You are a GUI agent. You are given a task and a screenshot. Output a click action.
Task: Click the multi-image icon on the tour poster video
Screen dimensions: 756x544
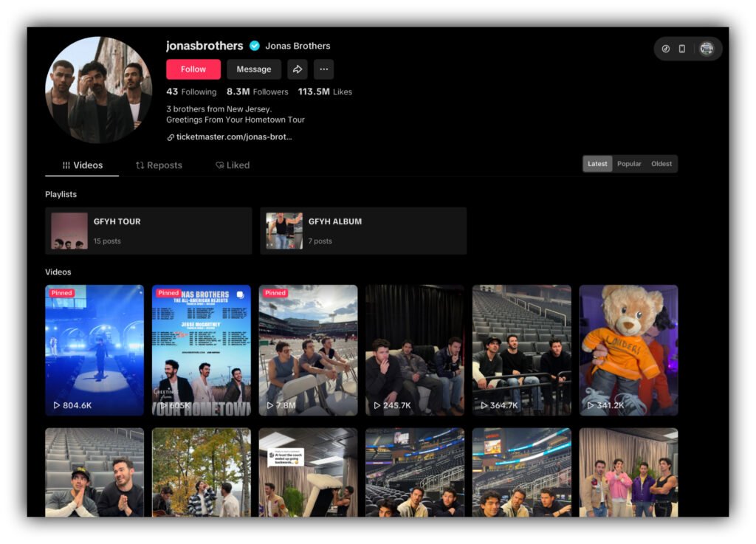pyautogui.click(x=240, y=295)
